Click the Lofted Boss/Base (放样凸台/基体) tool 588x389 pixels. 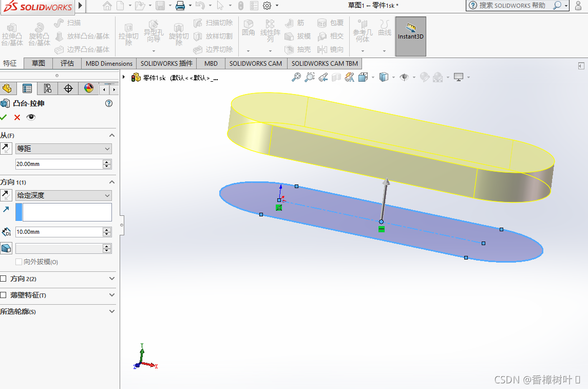click(x=82, y=36)
